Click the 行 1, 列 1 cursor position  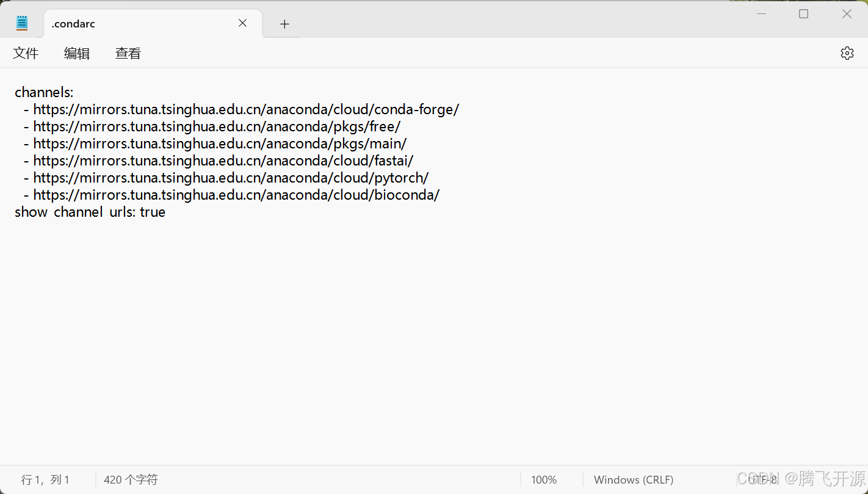click(x=46, y=480)
